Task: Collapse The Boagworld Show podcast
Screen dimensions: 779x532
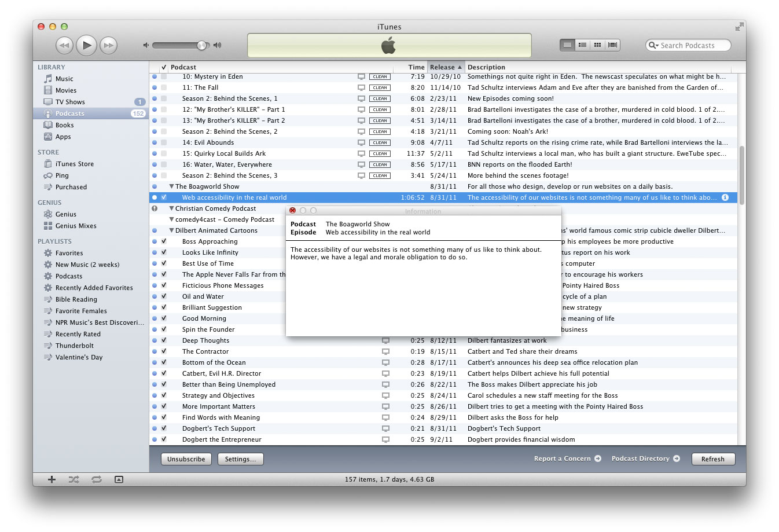Action: (x=171, y=186)
